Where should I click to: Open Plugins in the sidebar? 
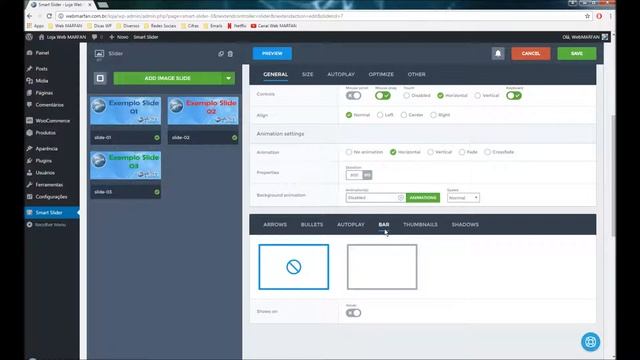(43, 161)
